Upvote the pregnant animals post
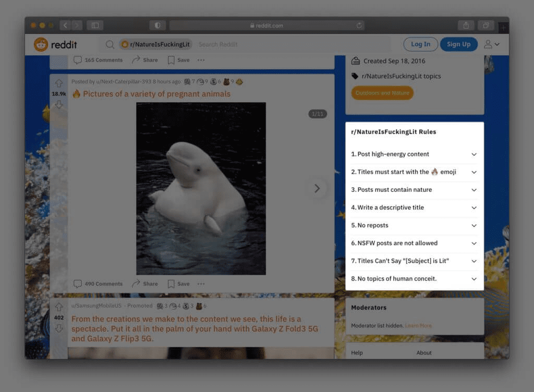The width and height of the screenshot is (534, 392). click(x=59, y=83)
